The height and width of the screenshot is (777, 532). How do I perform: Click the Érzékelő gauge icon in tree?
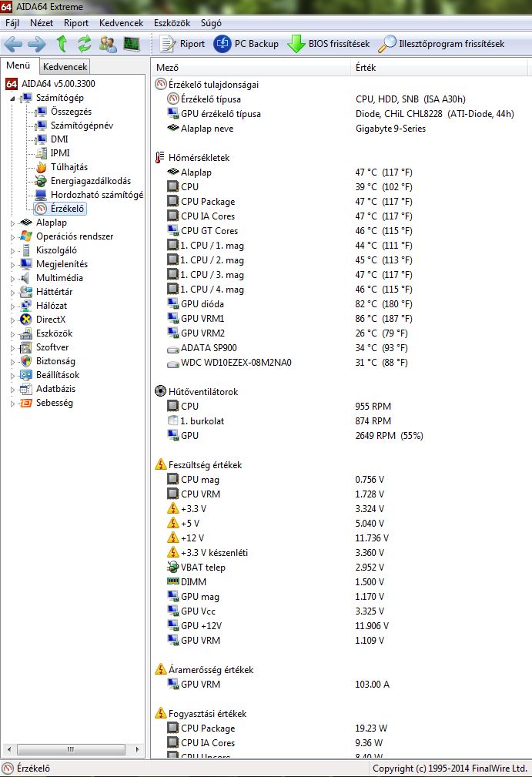[41, 209]
